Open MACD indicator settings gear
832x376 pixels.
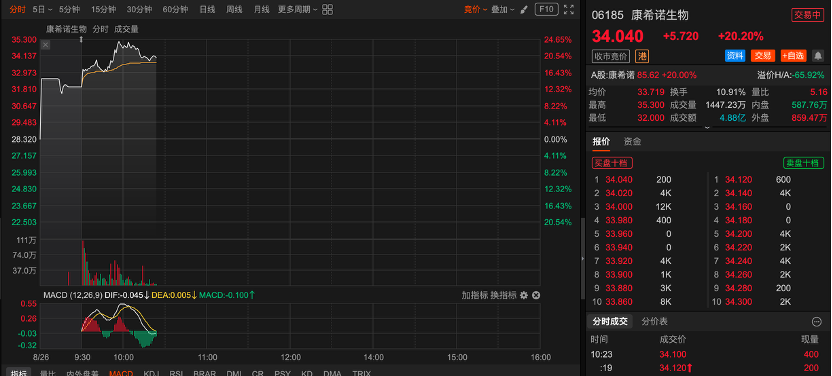524,295
